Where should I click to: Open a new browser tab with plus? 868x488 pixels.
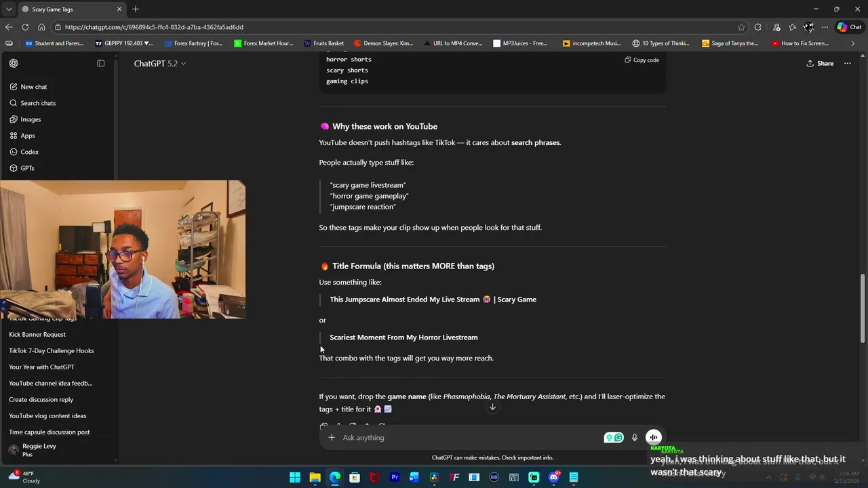(136, 9)
